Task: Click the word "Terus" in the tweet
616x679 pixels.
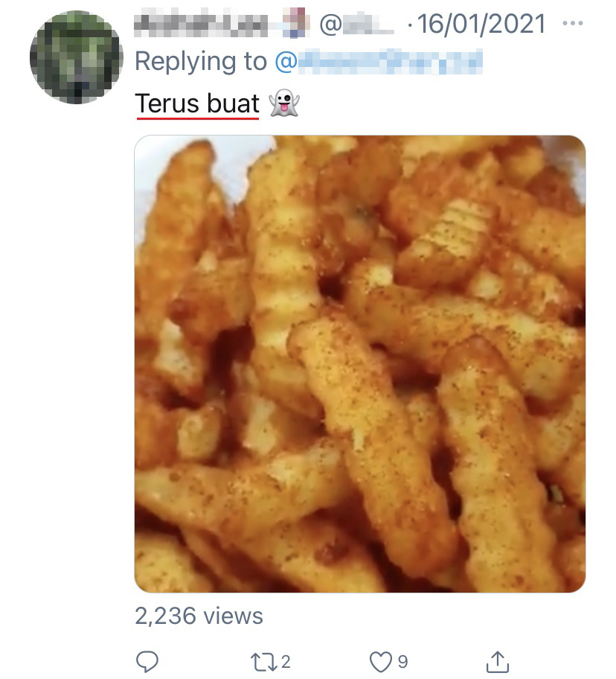Action: 167,104
